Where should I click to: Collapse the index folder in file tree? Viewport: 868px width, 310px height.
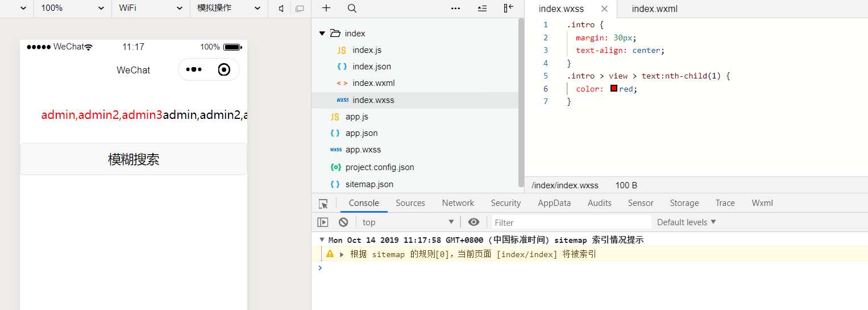click(x=322, y=34)
